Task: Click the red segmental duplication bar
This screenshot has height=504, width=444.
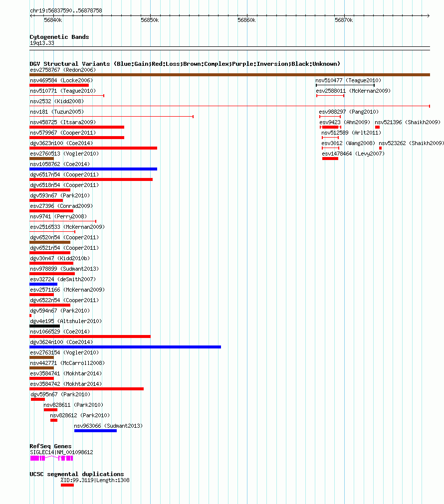Action: click(67, 485)
